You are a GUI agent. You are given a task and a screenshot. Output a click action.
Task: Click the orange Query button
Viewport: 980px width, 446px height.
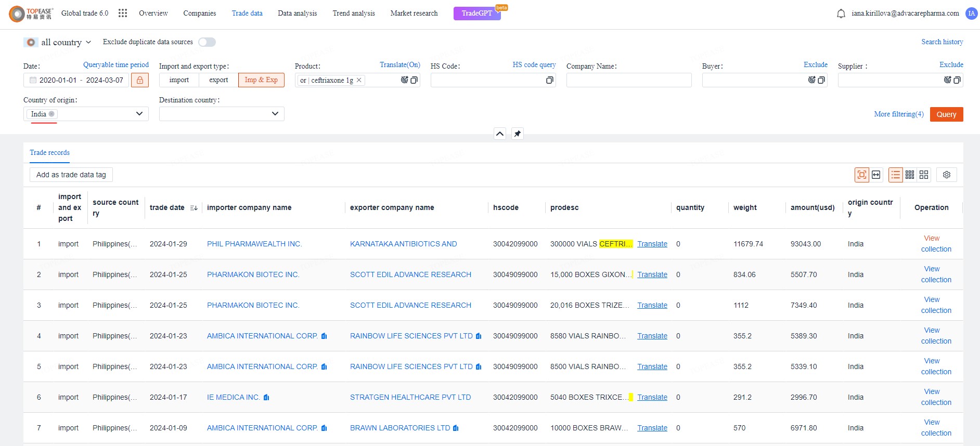(946, 114)
